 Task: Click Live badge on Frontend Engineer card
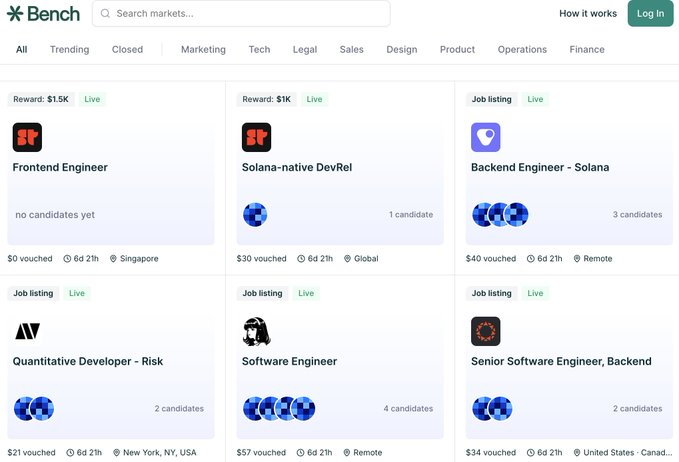pyautogui.click(x=92, y=99)
